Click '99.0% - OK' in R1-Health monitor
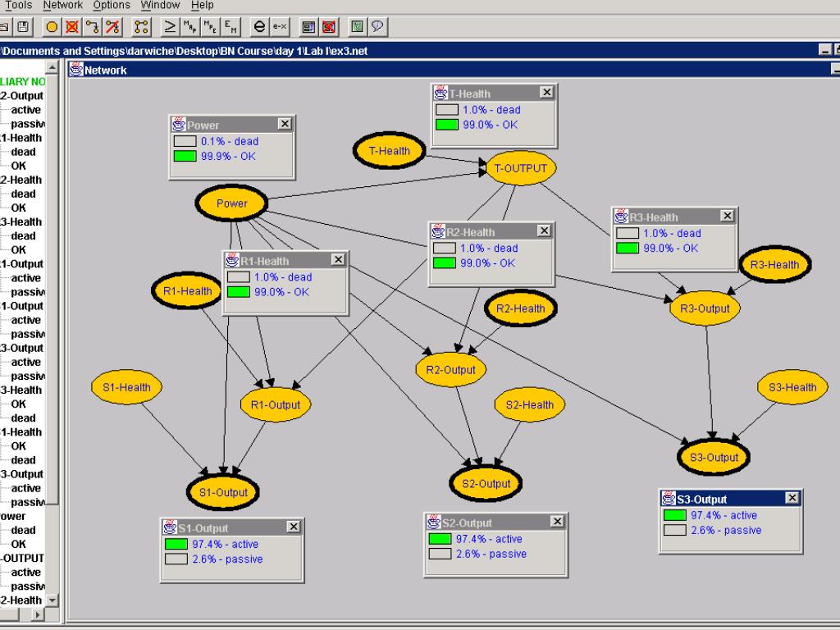The image size is (840, 630). click(281, 292)
